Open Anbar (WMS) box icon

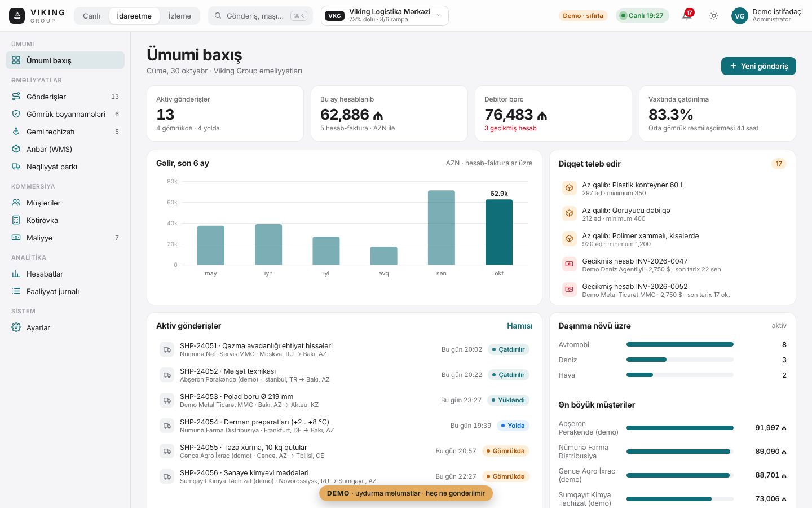[16, 149]
